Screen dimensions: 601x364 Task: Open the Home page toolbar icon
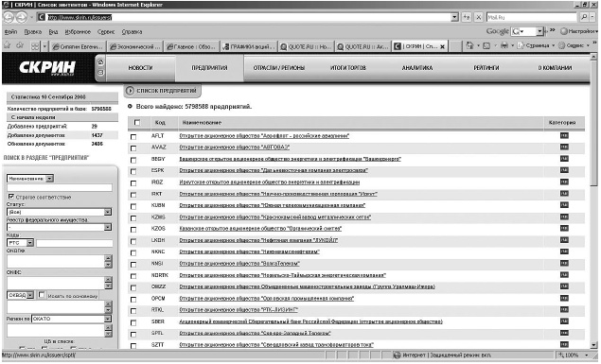[469, 46]
